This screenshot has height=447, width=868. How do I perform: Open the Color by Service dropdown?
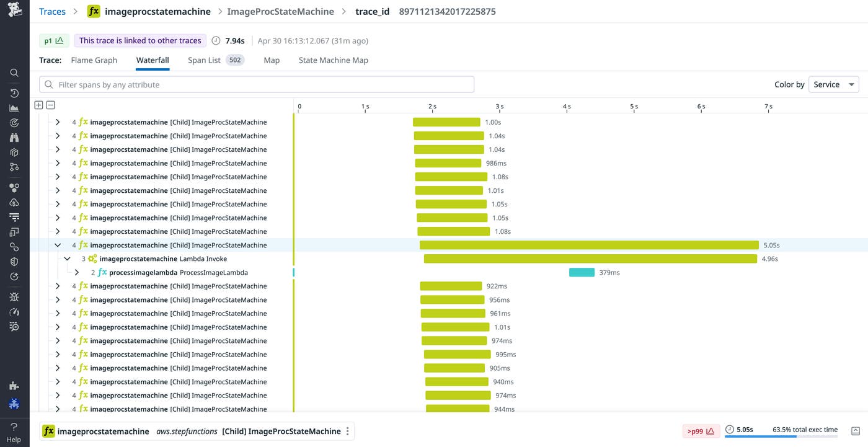pyautogui.click(x=833, y=84)
